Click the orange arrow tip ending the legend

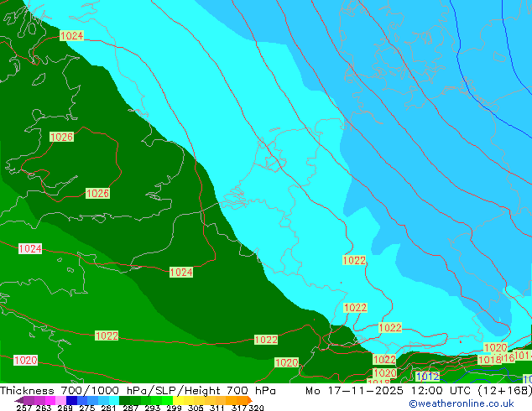tap(250, 400)
